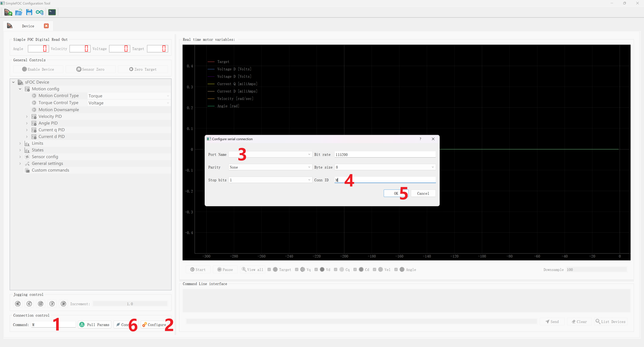Click the dialog help question mark
Image resolution: width=644 pixels, height=347 pixels.
click(420, 139)
